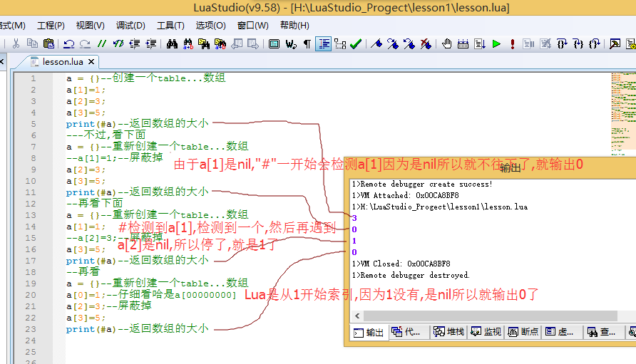Click the green comment-lines icon

102,43
